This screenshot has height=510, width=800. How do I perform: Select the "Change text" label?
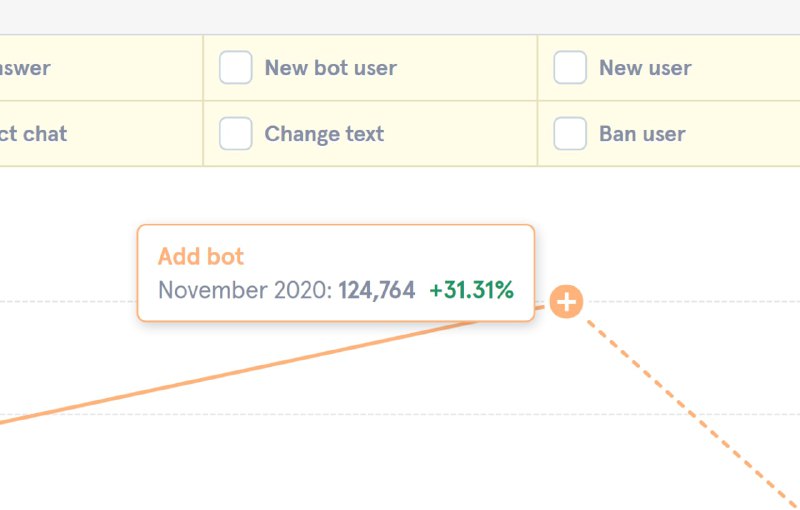(324, 134)
